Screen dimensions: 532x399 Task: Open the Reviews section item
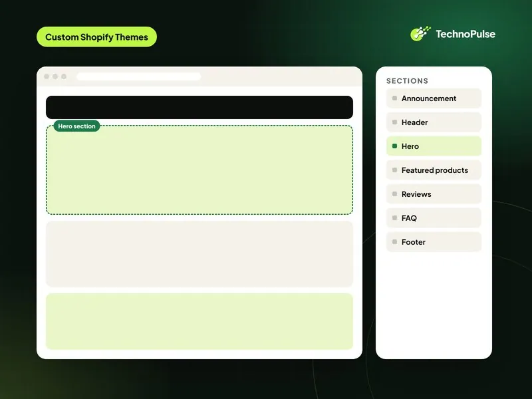click(434, 194)
